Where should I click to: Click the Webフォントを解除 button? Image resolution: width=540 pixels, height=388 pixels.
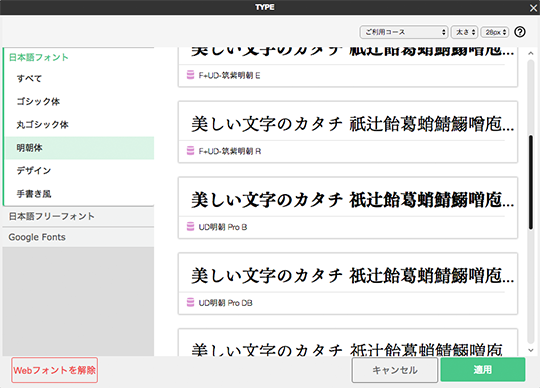54,370
